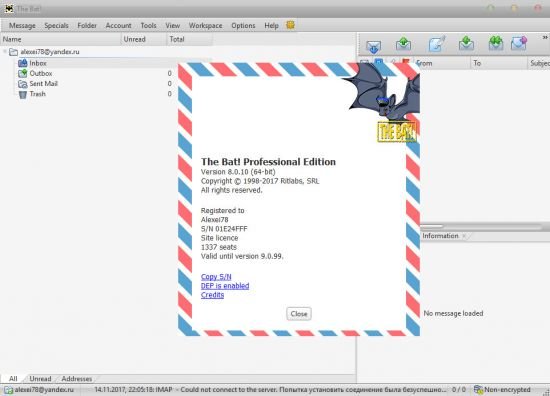
Task: Switch to the Addresses tab
Action: 77,379
